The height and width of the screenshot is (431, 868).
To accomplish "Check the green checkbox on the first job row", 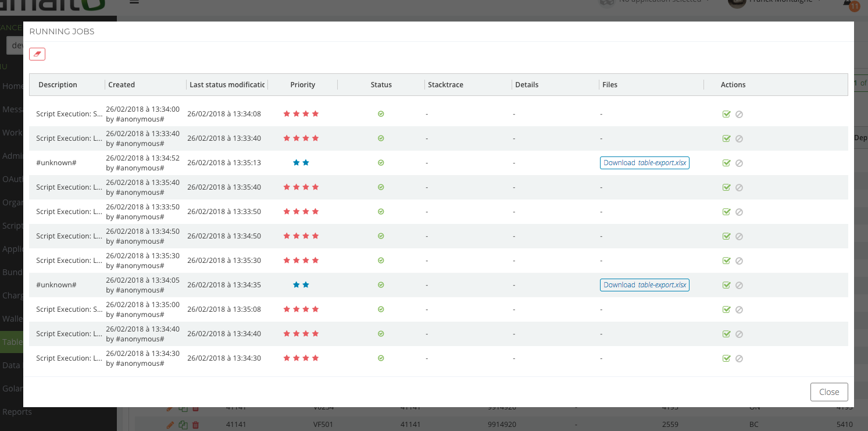I will tap(726, 114).
